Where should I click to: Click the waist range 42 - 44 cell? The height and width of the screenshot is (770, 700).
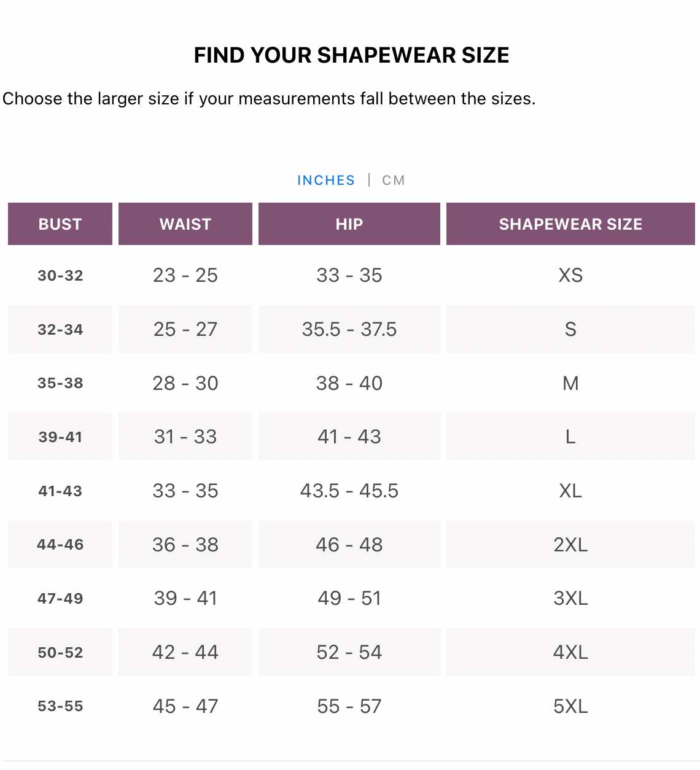click(x=185, y=652)
